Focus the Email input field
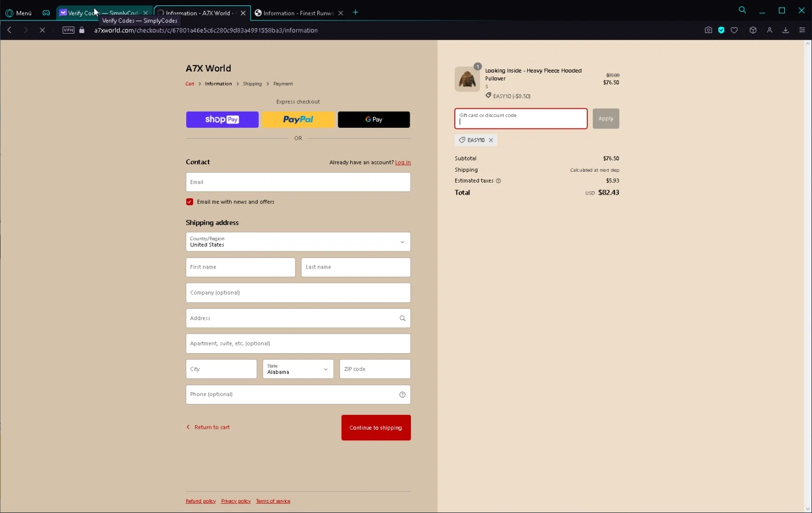Image resolution: width=812 pixels, height=513 pixels. tap(298, 182)
